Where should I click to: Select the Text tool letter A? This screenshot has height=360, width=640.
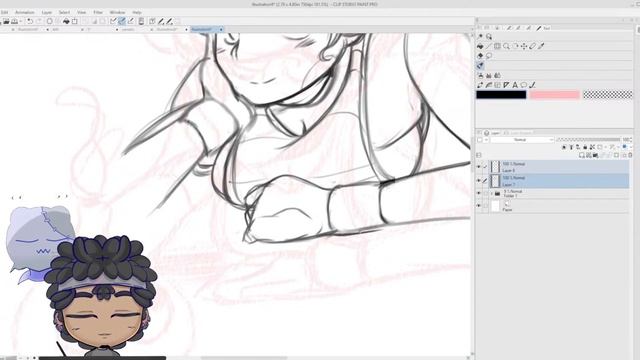coord(515,85)
